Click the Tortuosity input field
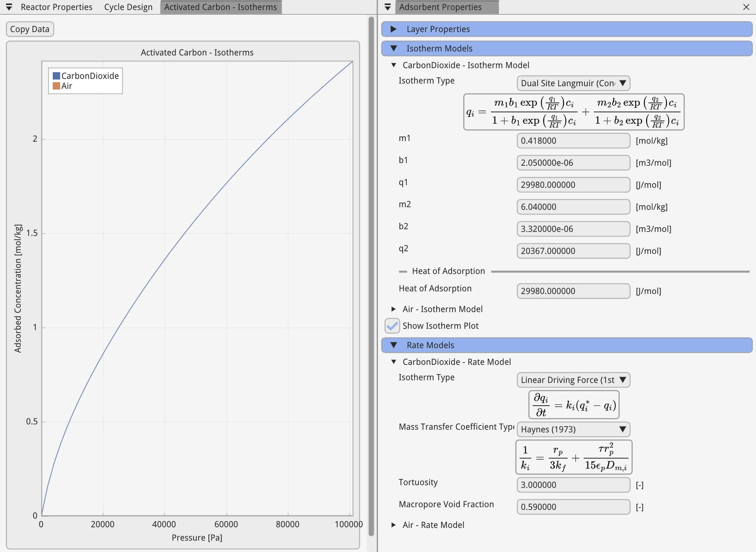The width and height of the screenshot is (756, 552). tap(573, 485)
